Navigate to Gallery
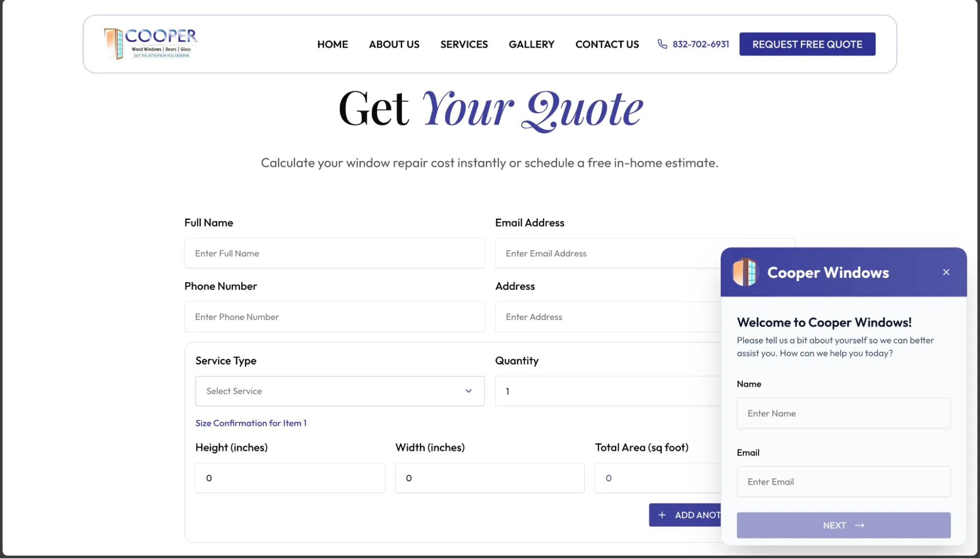 click(531, 44)
